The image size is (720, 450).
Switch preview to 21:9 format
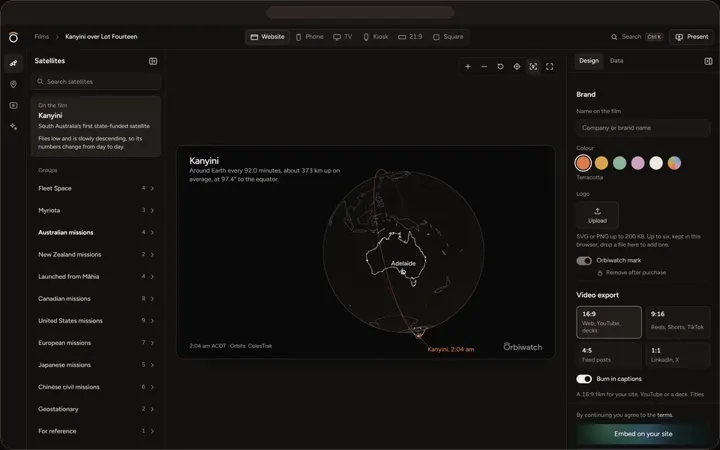click(410, 37)
